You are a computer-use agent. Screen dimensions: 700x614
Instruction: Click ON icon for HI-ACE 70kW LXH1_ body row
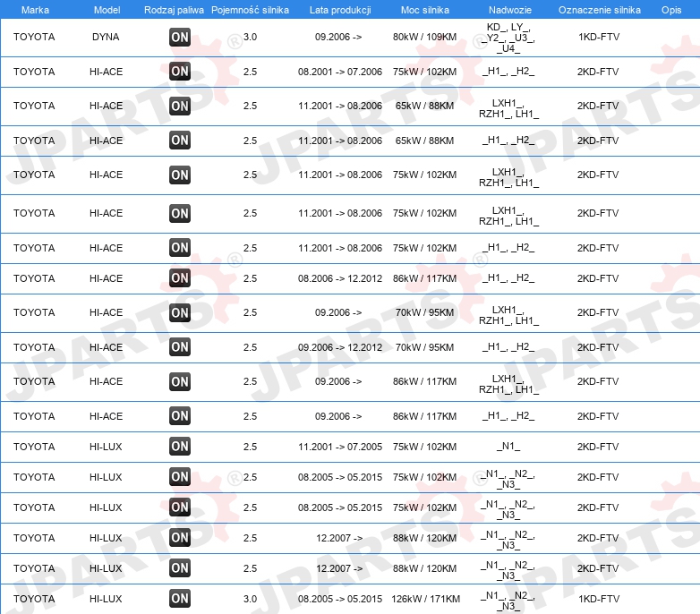click(180, 312)
